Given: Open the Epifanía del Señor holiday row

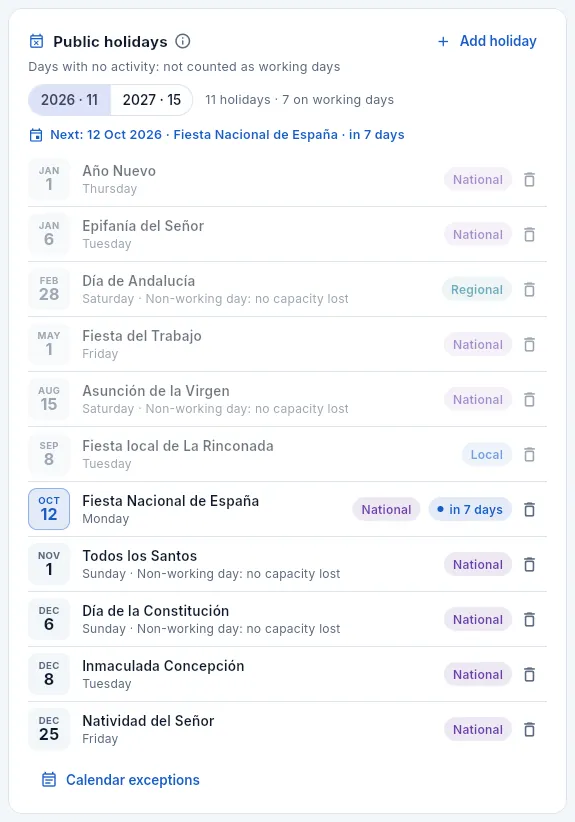Looking at the screenshot, I should 287,234.
